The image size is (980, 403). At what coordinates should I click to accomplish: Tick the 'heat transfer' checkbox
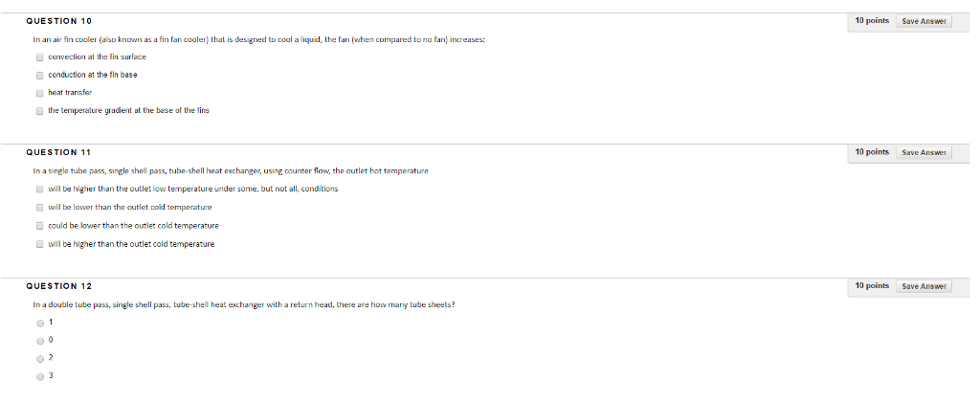point(39,93)
